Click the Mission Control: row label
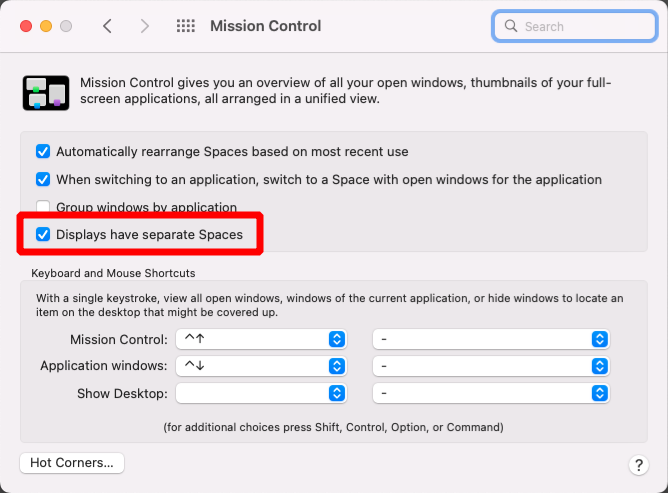The width and height of the screenshot is (668, 493). (x=119, y=340)
